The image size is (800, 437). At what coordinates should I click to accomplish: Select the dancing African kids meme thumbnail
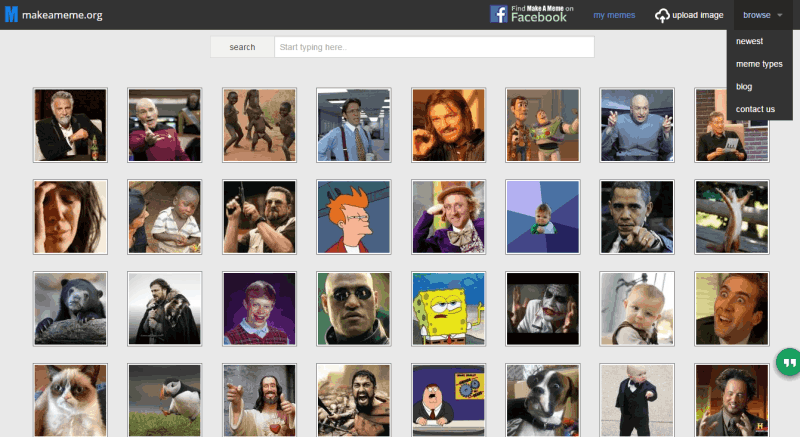pos(259,125)
